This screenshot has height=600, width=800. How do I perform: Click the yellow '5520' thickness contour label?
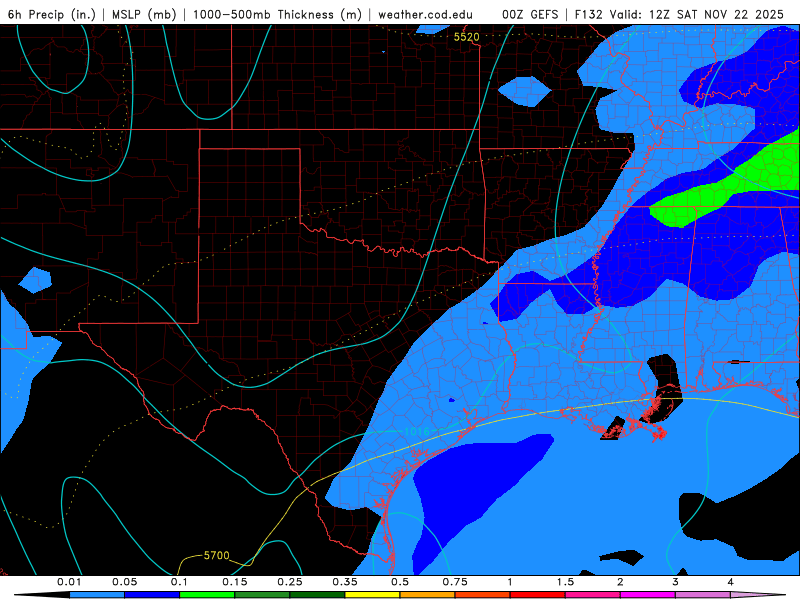[466, 37]
